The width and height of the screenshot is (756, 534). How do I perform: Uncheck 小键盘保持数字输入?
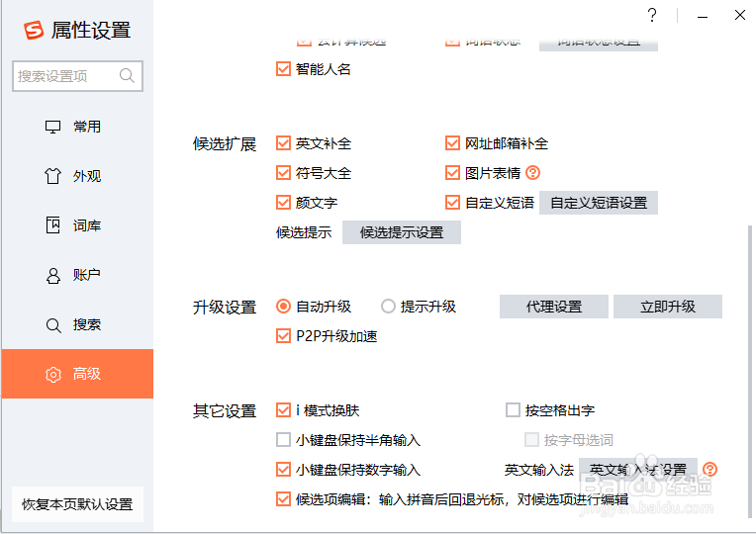[x=283, y=469]
